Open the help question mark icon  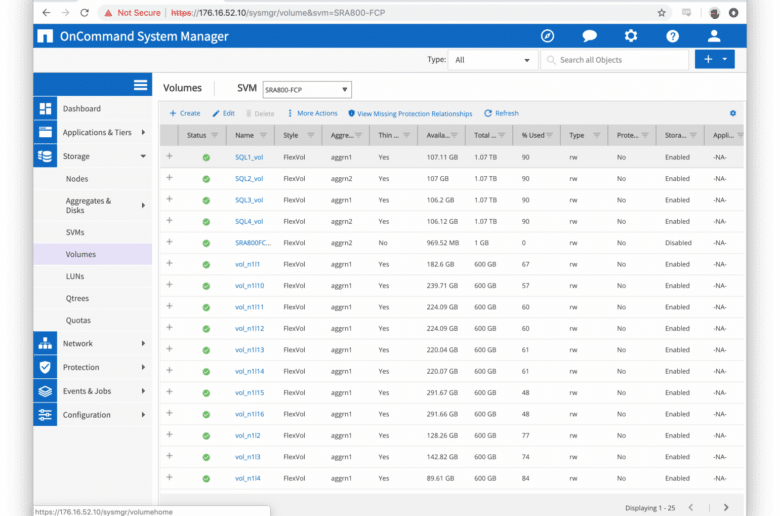672,36
